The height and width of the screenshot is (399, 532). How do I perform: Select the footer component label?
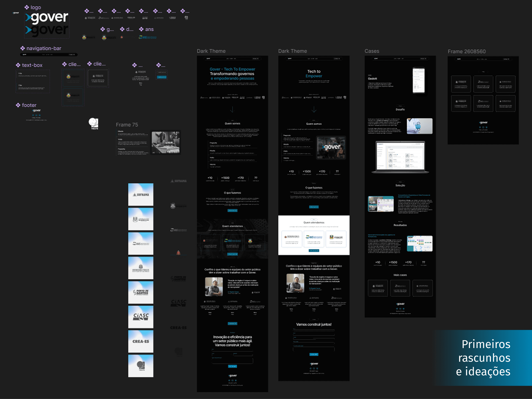[x=29, y=105]
